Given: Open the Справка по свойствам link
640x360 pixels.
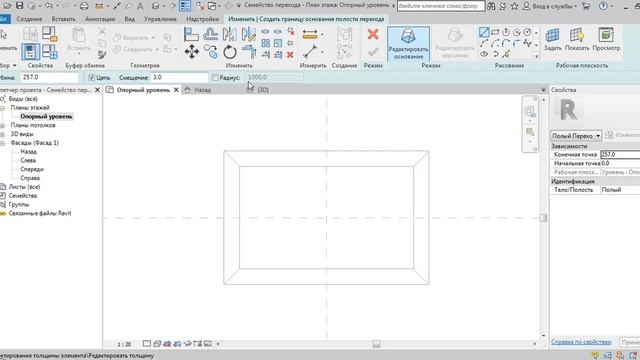Looking at the screenshot, I should [x=581, y=342].
